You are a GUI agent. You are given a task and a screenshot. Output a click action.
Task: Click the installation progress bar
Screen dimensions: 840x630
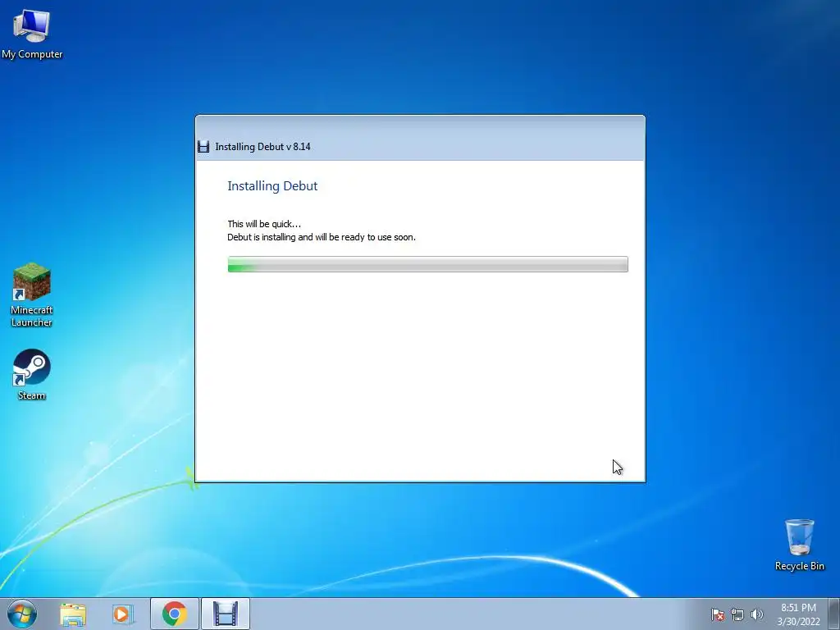427,264
